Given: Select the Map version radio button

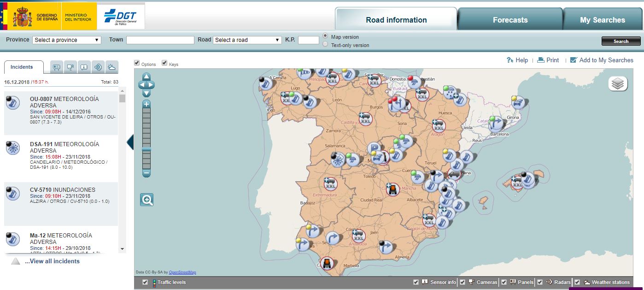Looking at the screenshot, I should pyautogui.click(x=325, y=36).
